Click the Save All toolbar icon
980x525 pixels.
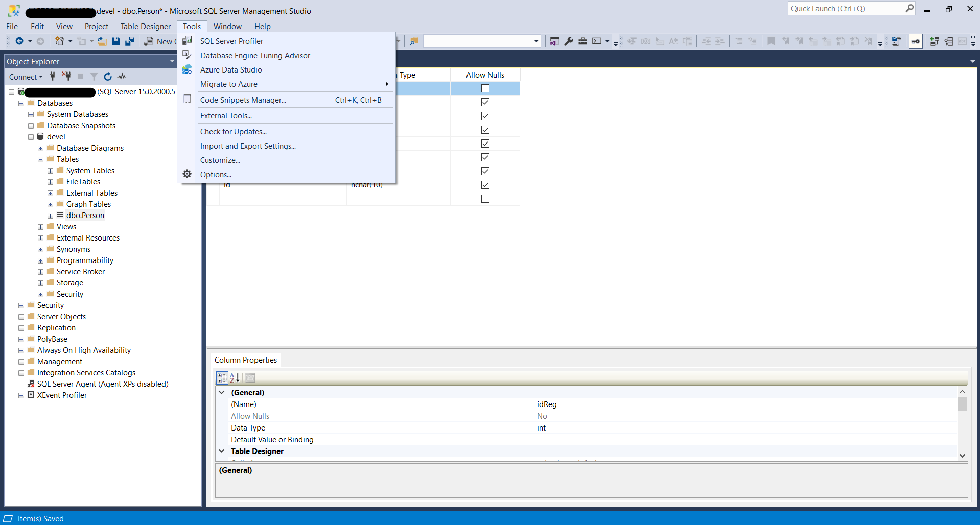pos(130,41)
